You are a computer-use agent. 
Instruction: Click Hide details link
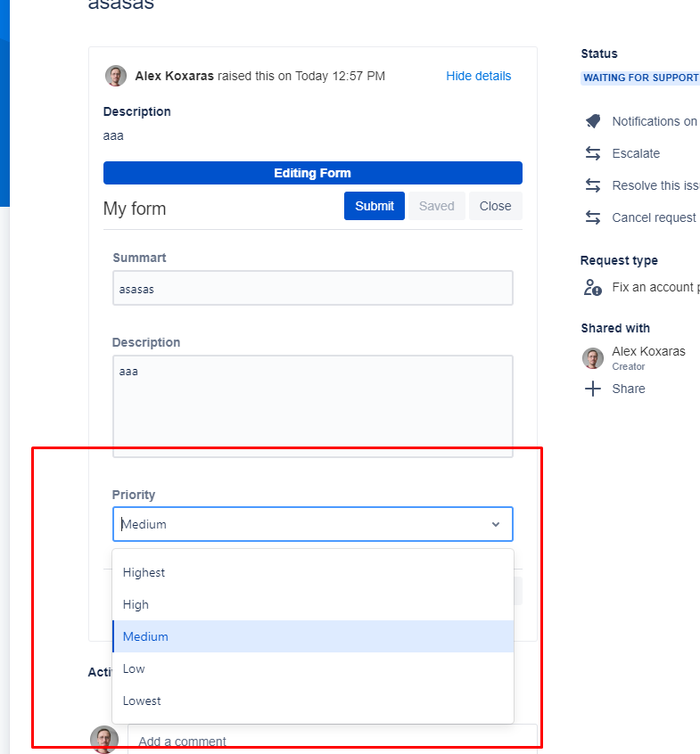478,76
